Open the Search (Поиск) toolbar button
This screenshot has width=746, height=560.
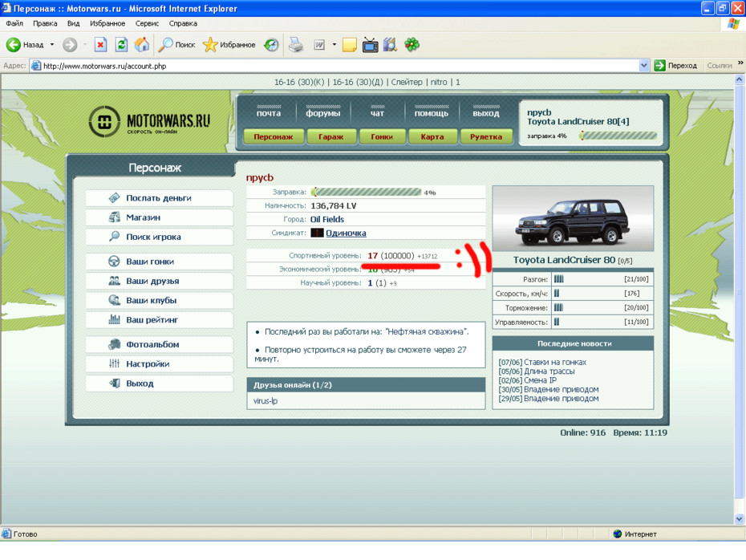[176, 45]
